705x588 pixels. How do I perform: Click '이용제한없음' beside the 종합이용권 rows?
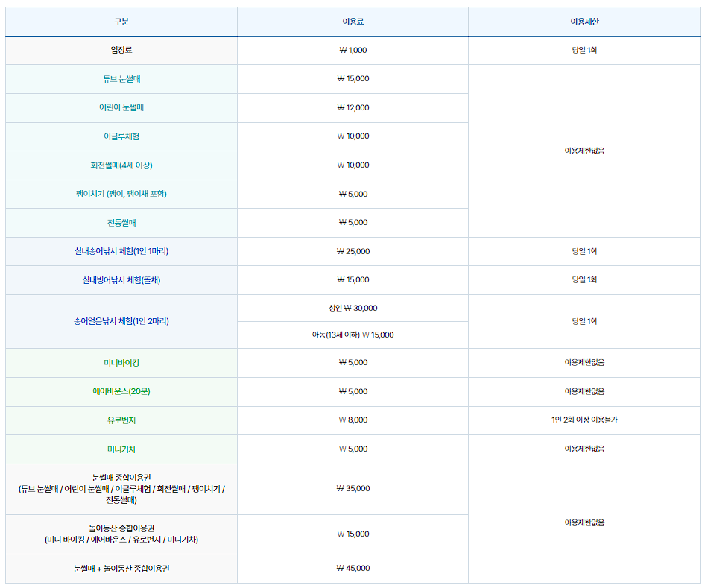pyautogui.click(x=584, y=522)
